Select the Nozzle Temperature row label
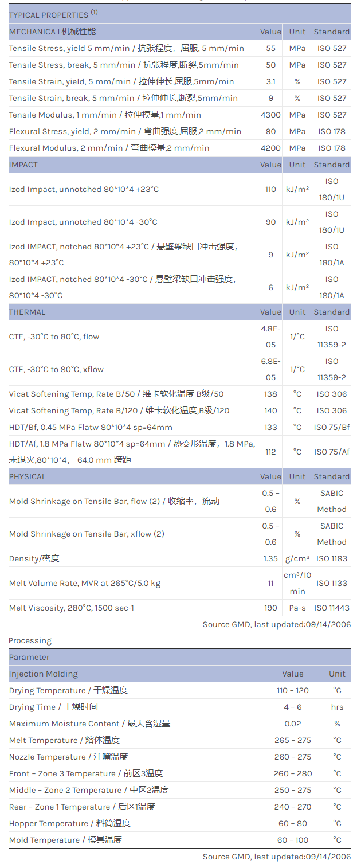357x868 pixels. point(68,757)
